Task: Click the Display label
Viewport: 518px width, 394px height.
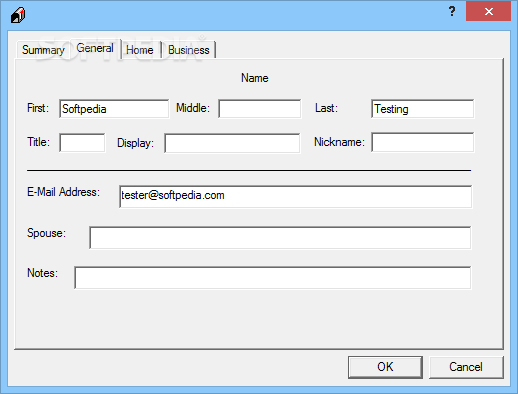Action: (135, 143)
